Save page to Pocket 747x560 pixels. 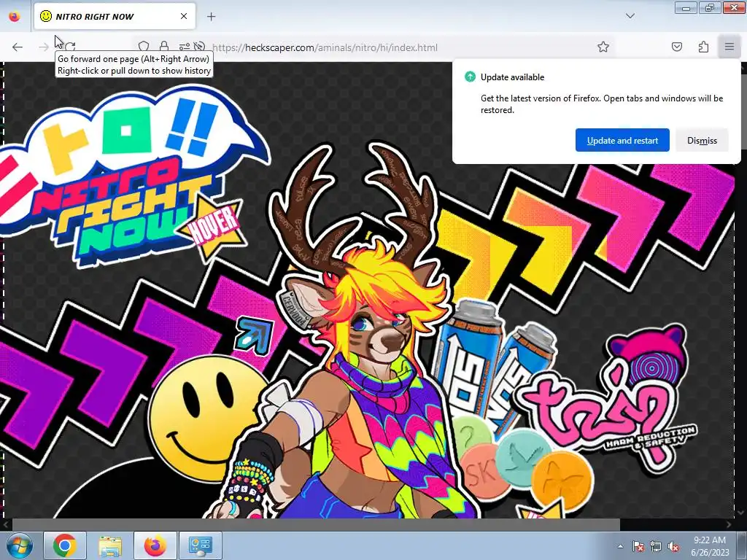pyautogui.click(x=677, y=47)
